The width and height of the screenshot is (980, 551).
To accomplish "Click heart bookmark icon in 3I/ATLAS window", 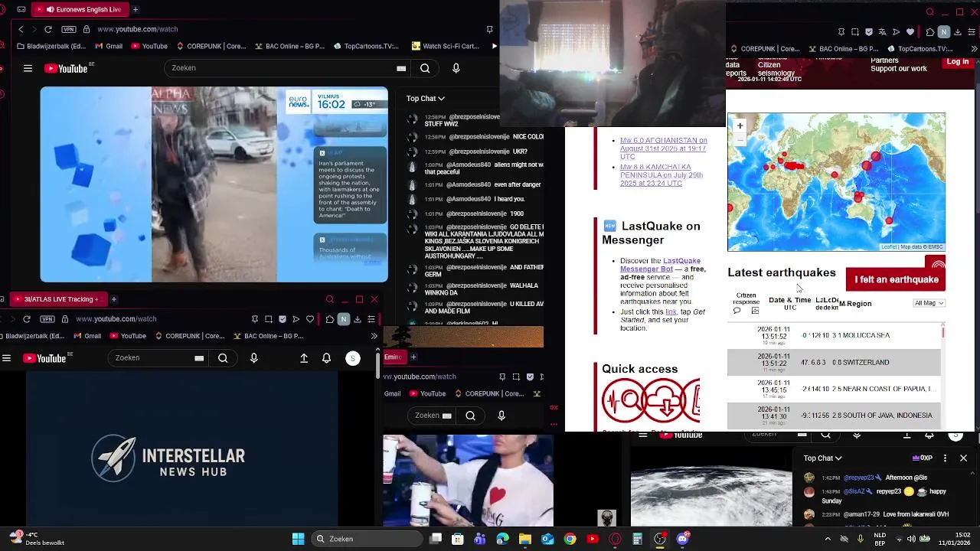I will [x=310, y=318].
